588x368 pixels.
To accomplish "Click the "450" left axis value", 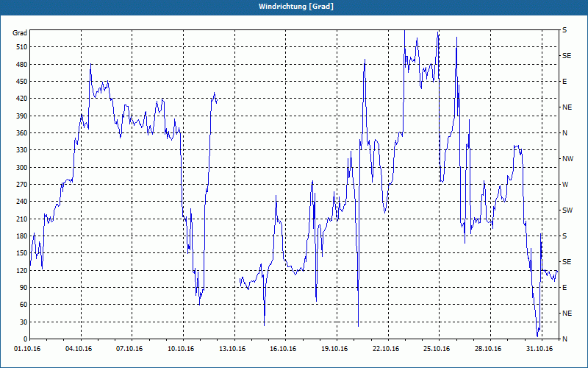I will pos(22,82).
